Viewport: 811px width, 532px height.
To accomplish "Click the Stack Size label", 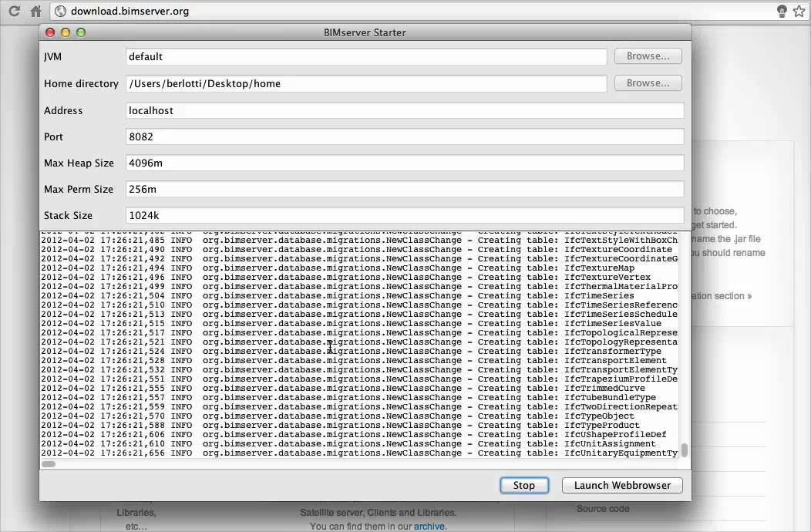I will click(69, 215).
